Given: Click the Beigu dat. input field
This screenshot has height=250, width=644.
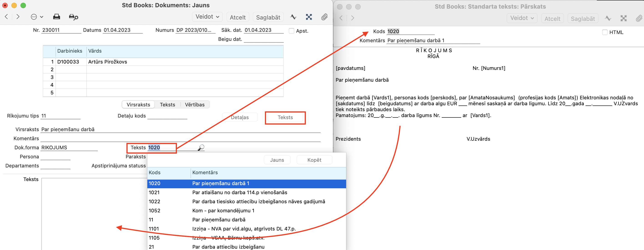Looking at the screenshot, I should point(263,39).
